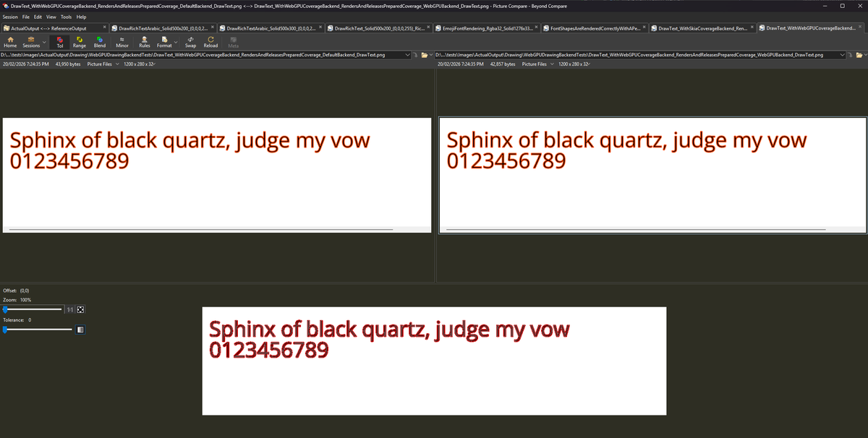Click the Beyond Compare app icon in title bar
868x438 pixels.
point(5,5)
